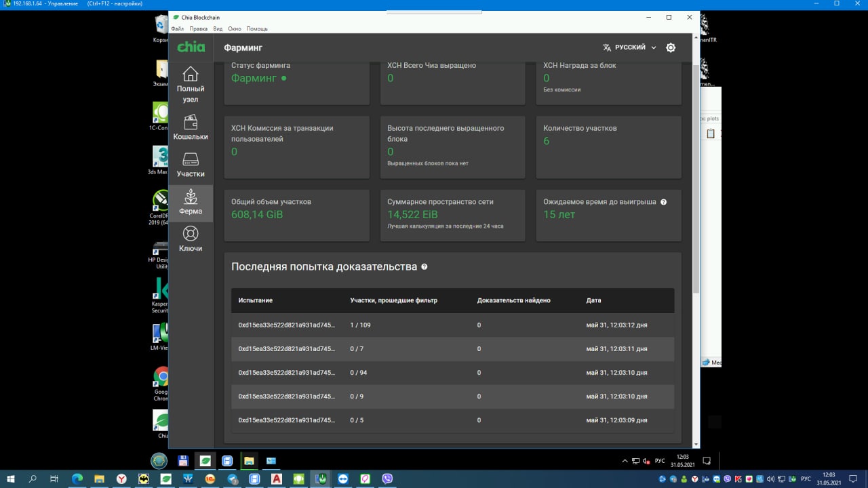
Task: Select the row with 0 / 7 plots
Action: point(452,349)
